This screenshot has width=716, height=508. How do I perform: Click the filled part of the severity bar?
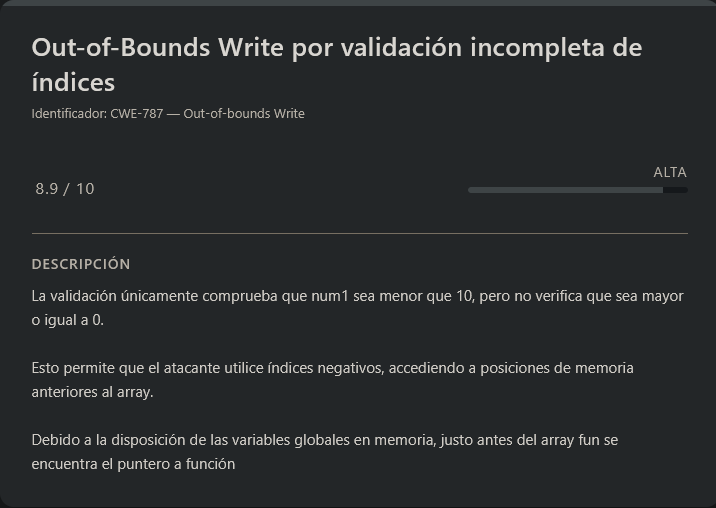(564, 189)
